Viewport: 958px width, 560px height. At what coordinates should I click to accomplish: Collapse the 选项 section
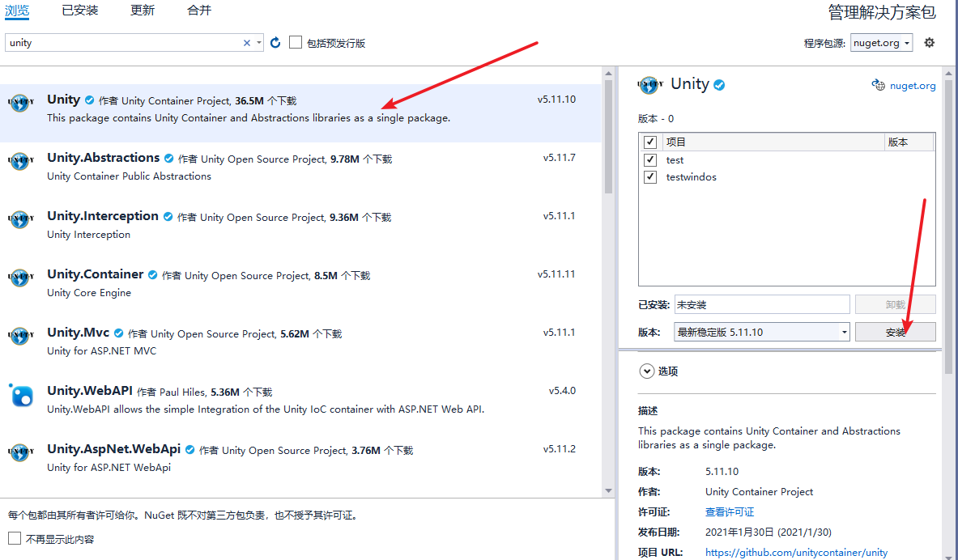646,371
